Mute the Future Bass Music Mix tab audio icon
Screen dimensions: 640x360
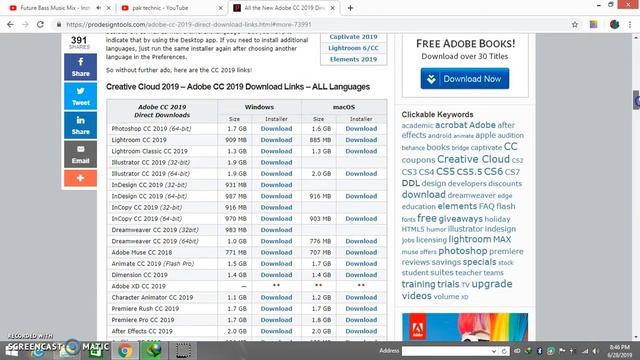(x=98, y=8)
